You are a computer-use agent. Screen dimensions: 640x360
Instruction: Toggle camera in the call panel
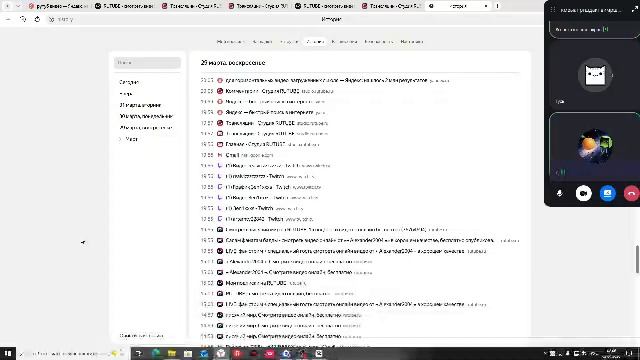(584, 193)
